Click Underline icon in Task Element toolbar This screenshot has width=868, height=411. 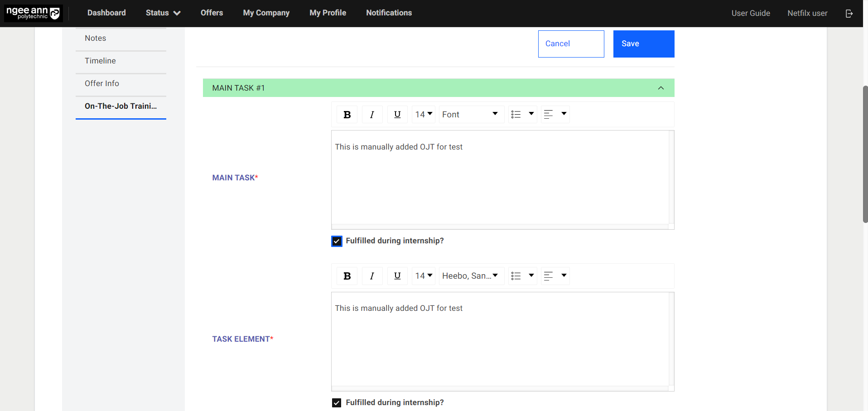397,276
